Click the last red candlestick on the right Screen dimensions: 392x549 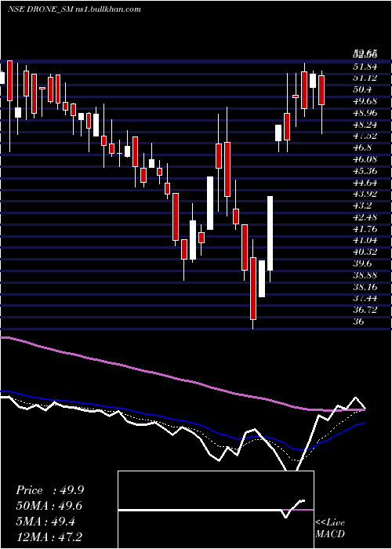tap(321, 90)
